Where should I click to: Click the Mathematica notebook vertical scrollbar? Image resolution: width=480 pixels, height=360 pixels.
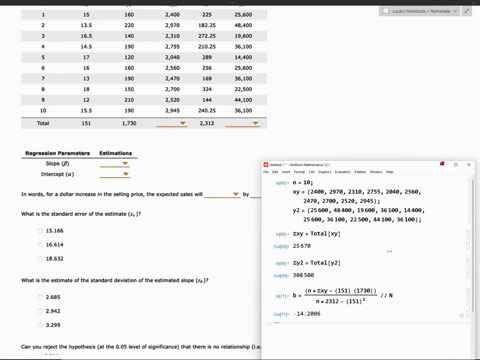(x=473, y=245)
